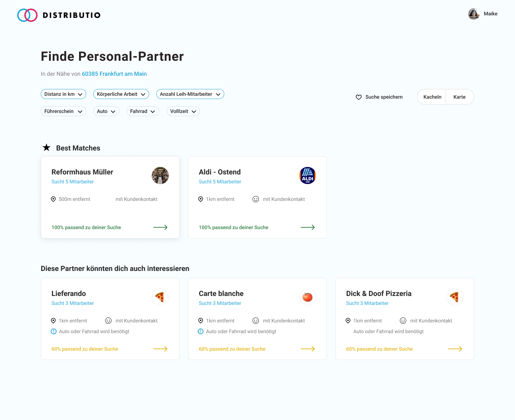Click 100% passend text on Aldi - Ostend card
515x420 pixels.
[234, 227]
